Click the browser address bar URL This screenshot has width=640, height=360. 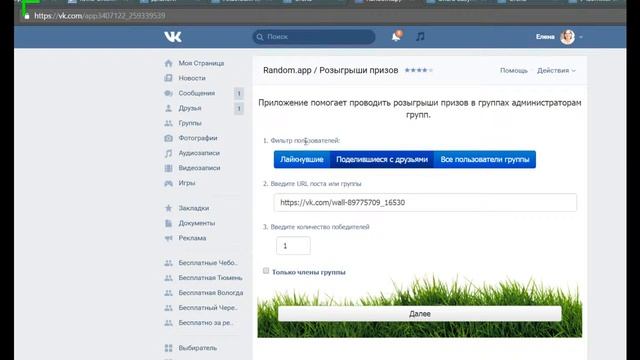pos(100,16)
